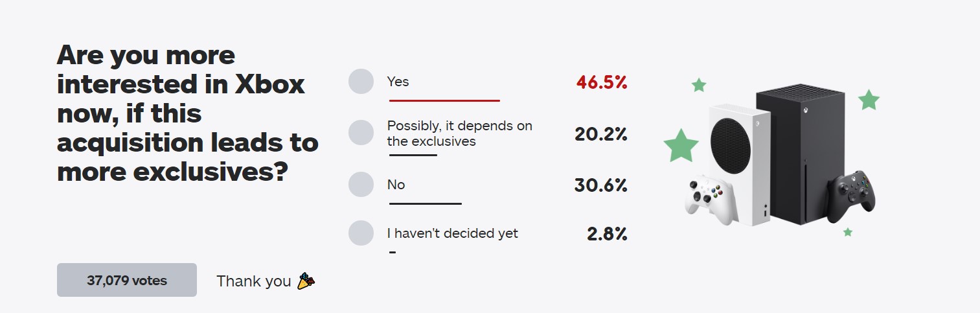Pick the 'I haven't decided yet' radio
Image resolution: width=980 pixels, height=313 pixels.
point(361,233)
